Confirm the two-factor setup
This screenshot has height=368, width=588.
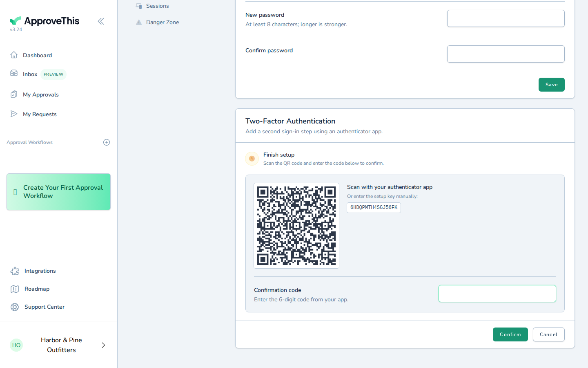[510, 334]
